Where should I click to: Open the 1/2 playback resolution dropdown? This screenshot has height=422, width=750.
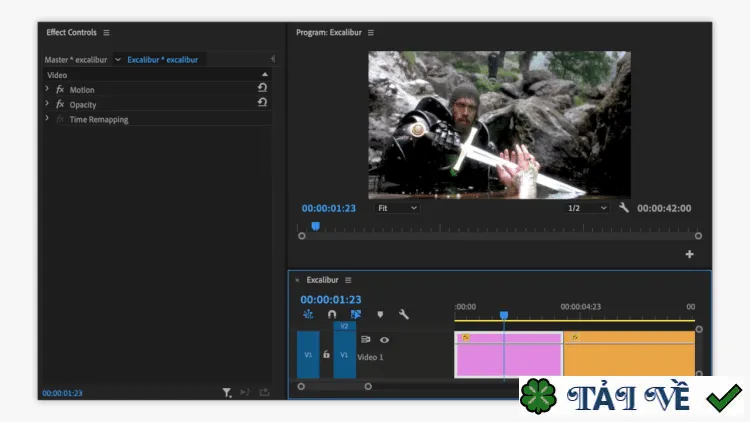click(x=587, y=208)
